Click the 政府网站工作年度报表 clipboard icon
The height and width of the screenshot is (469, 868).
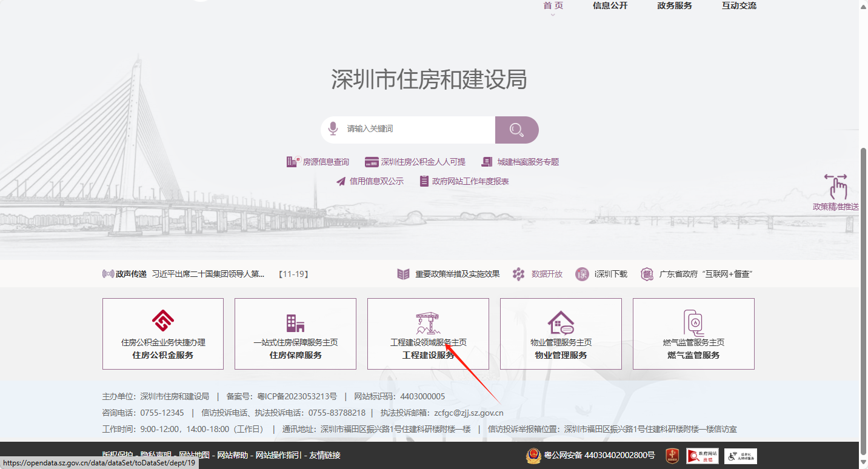coord(424,181)
